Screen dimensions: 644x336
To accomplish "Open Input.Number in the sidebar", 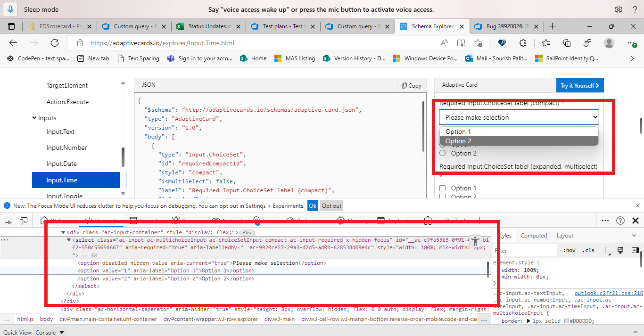I will (x=67, y=148).
